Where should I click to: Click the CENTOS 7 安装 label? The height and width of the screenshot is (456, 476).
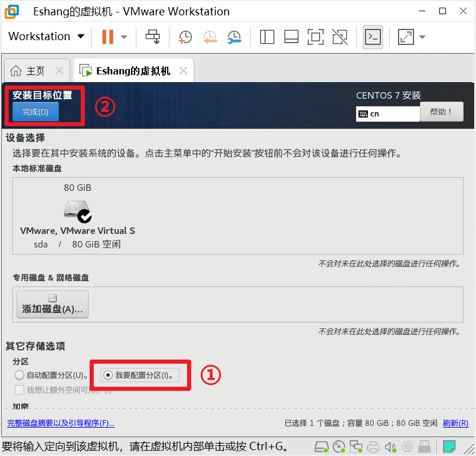tap(388, 95)
